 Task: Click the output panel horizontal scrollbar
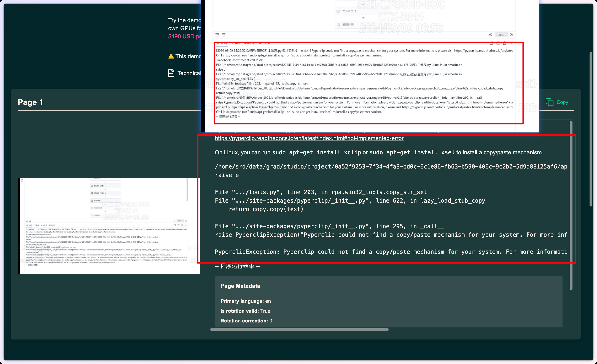pyautogui.click(x=299, y=329)
